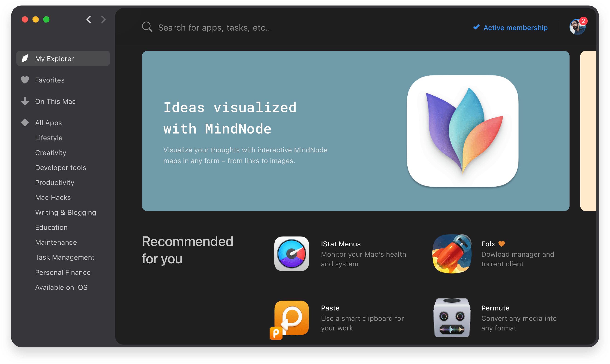Open the Folx rocket app icon

click(x=452, y=254)
